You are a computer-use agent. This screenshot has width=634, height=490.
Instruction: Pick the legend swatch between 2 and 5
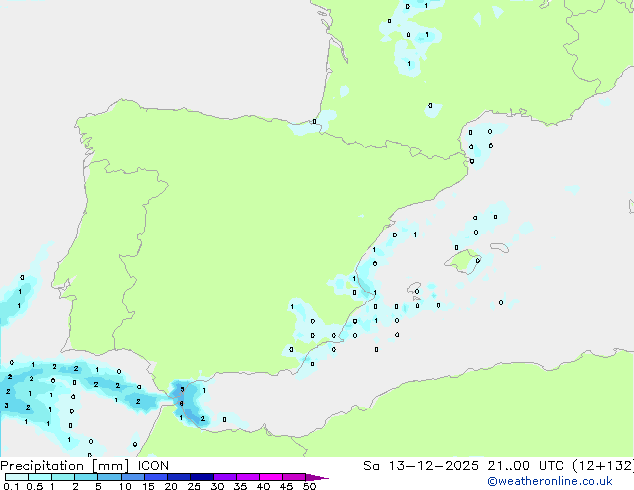coord(86,477)
